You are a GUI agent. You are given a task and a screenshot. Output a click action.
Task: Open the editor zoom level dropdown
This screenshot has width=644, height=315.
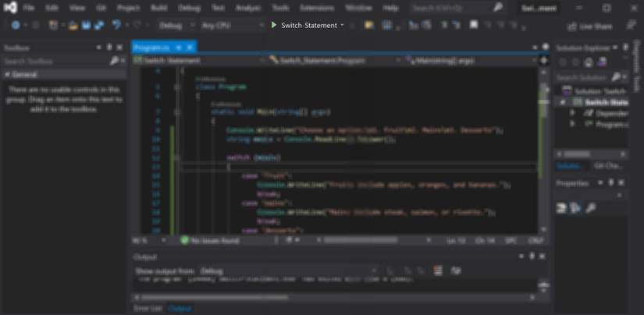148,240
